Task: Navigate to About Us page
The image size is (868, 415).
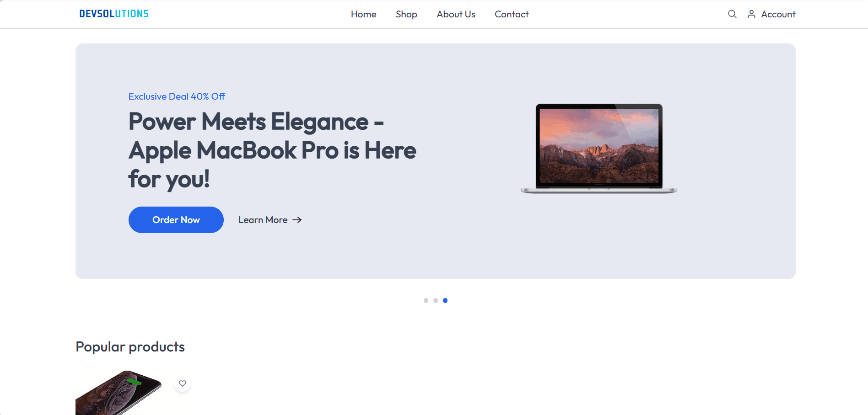Action: point(456,14)
